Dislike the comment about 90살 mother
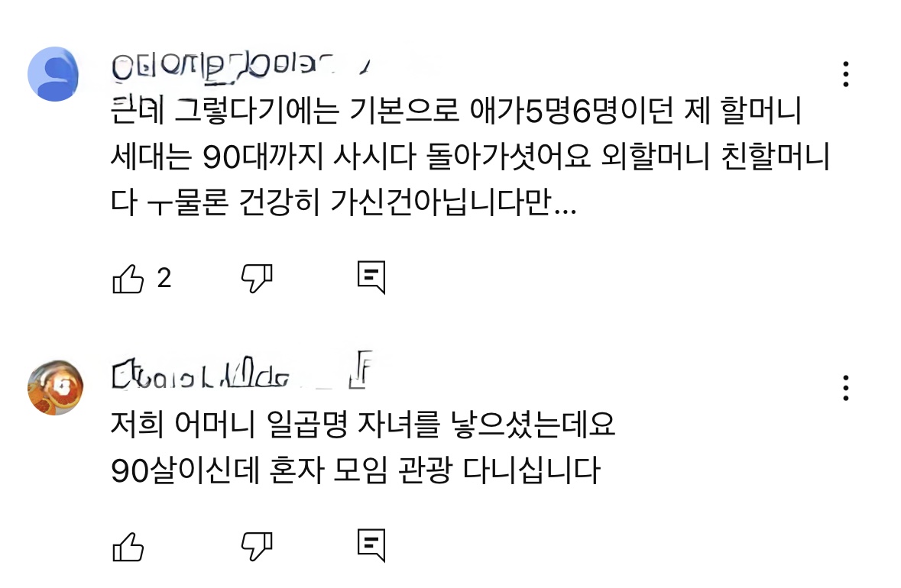 click(x=257, y=546)
